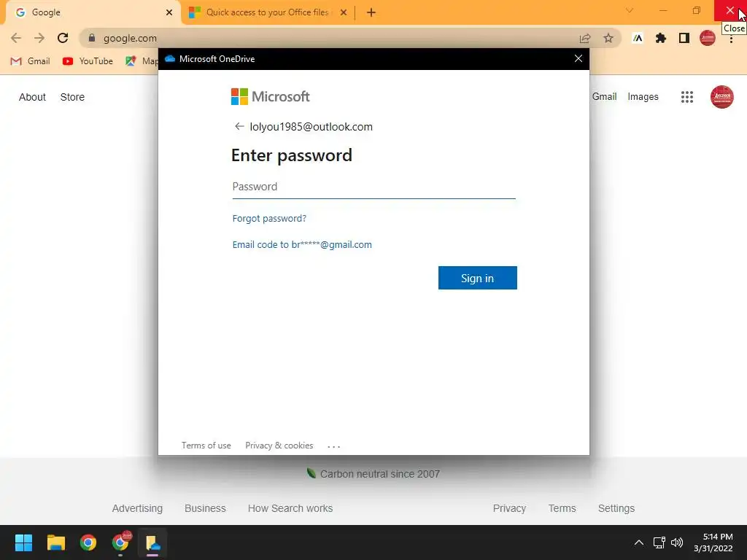The width and height of the screenshot is (747, 560).
Task: Click the Chrome profile avatar in toolbar
Action: point(707,38)
